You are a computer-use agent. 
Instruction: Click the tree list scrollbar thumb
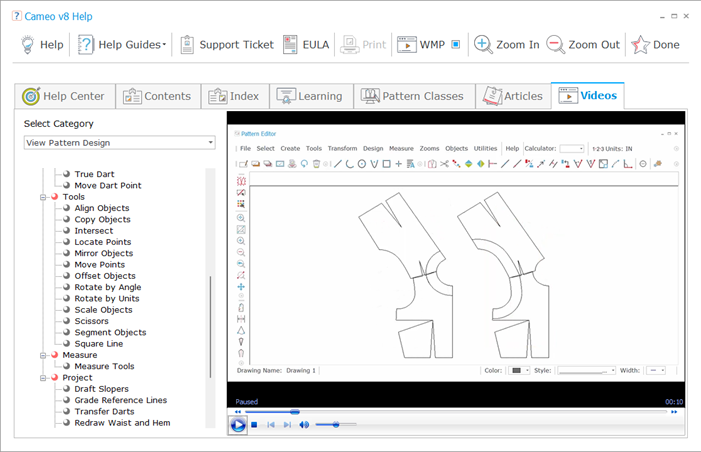211,327
